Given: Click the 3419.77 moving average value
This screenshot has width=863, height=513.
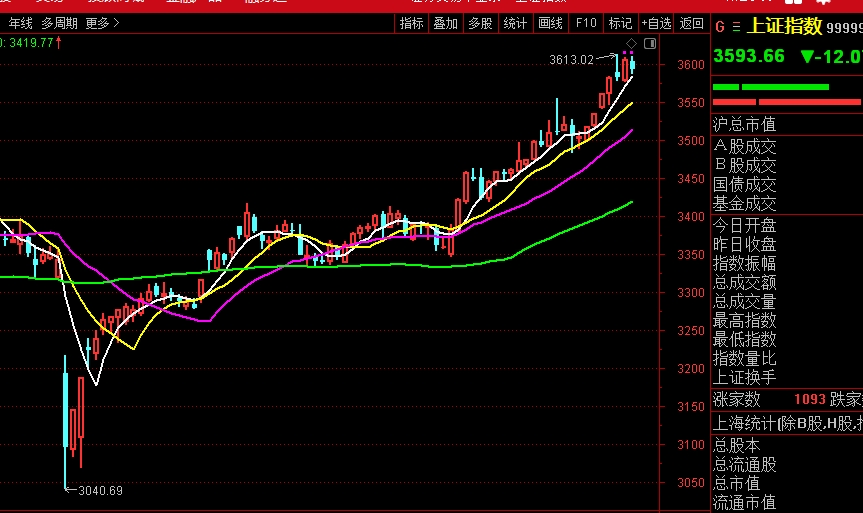Looking at the screenshot, I should (31, 42).
